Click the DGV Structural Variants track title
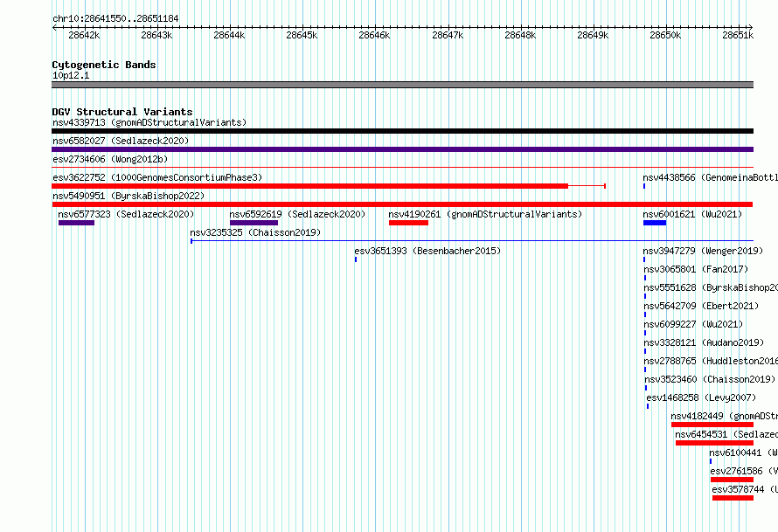778x532 pixels. 122,112
